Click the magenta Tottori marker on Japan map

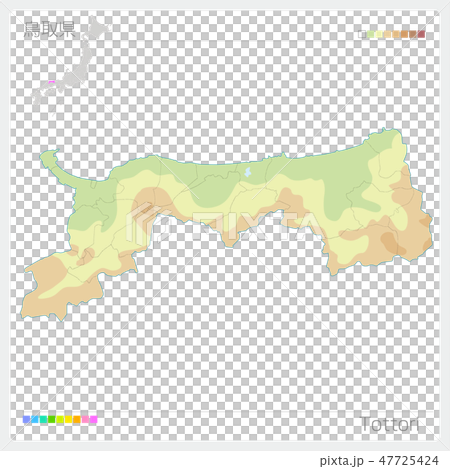point(51,82)
